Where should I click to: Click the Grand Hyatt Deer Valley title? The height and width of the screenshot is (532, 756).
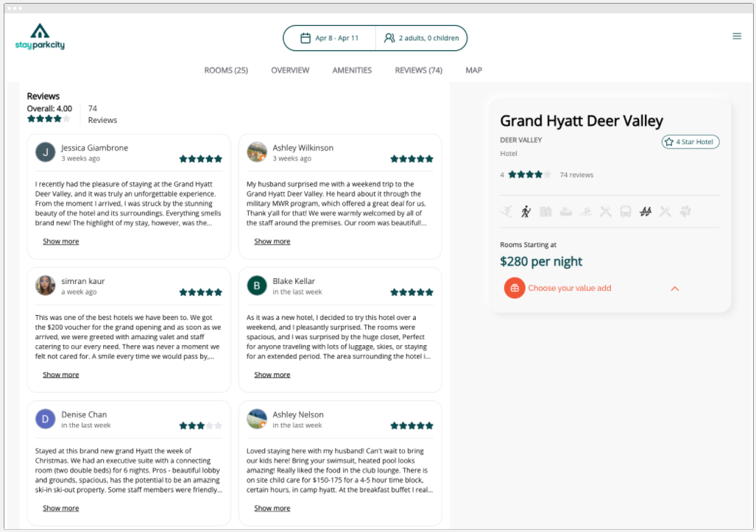coord(582,121)
